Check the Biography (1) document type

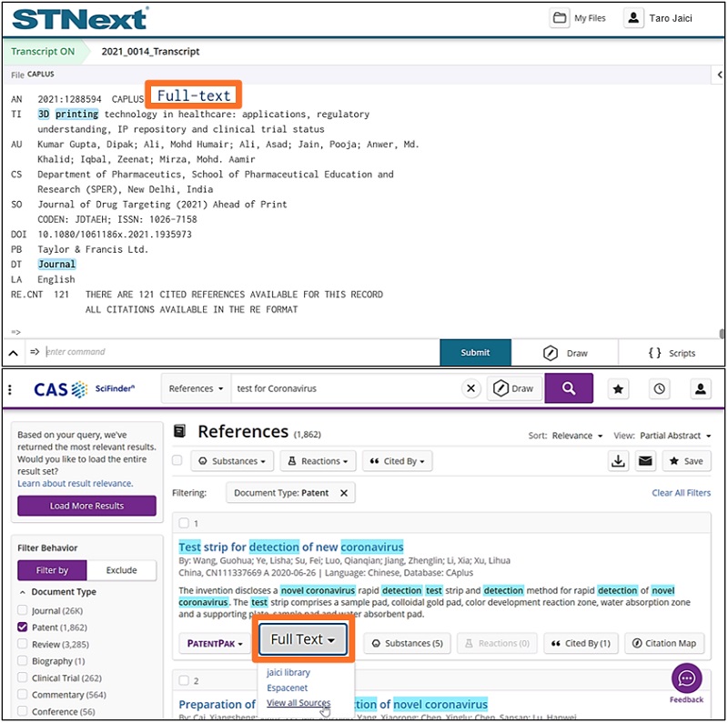pos(22,660)
